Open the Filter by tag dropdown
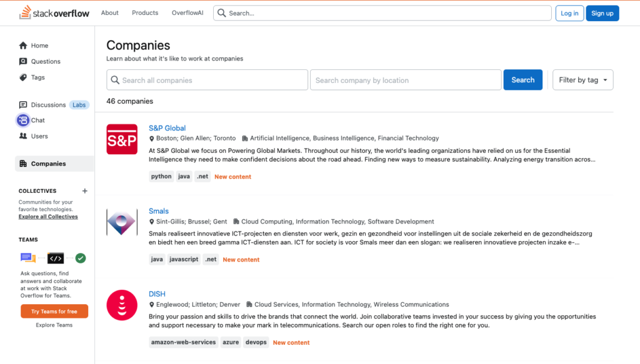Screen dimensions: 640x364 point(583,80)
